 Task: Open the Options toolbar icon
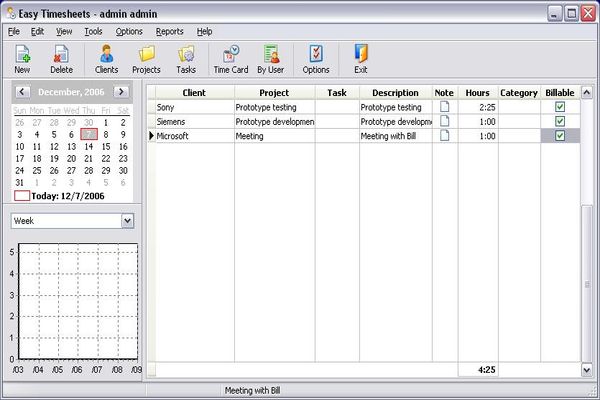coord(316,54)
